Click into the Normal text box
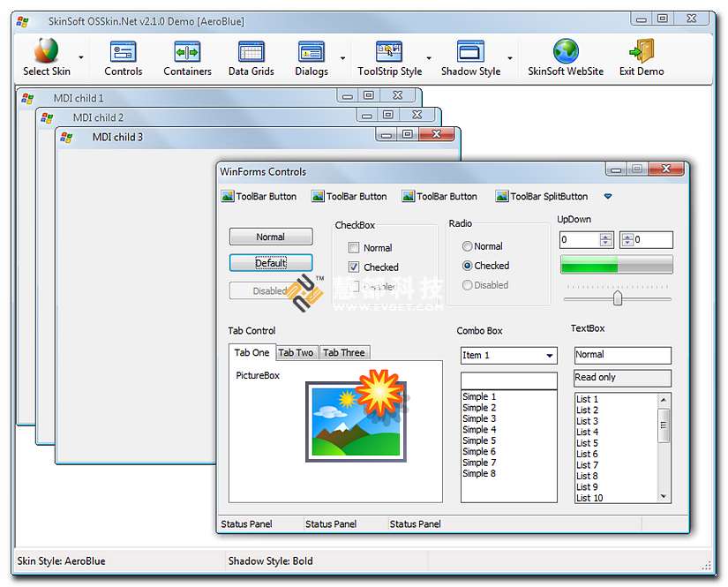The image size is (728, 587). [623, 355]
